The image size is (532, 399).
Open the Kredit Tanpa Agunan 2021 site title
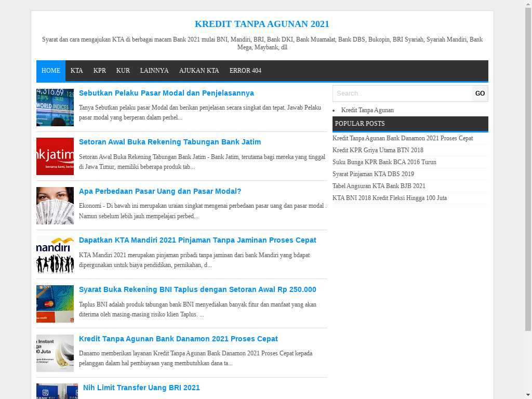point(262,24)
